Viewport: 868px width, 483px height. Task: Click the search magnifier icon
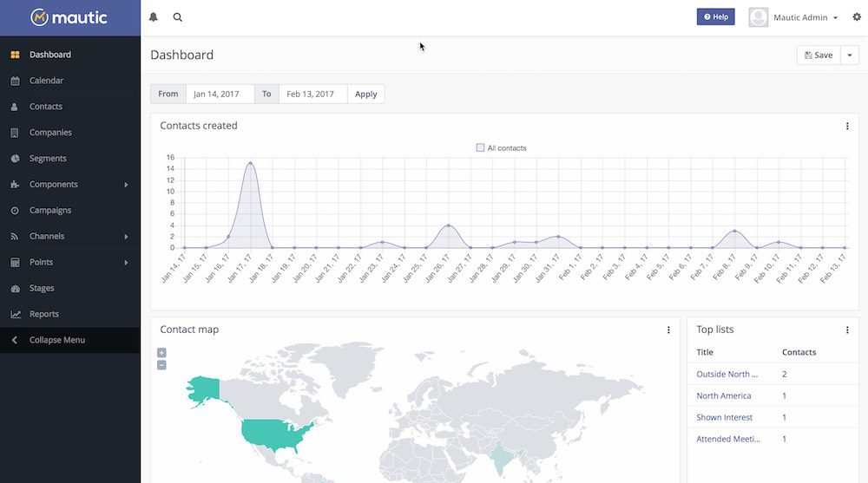[x=178, y=17]
